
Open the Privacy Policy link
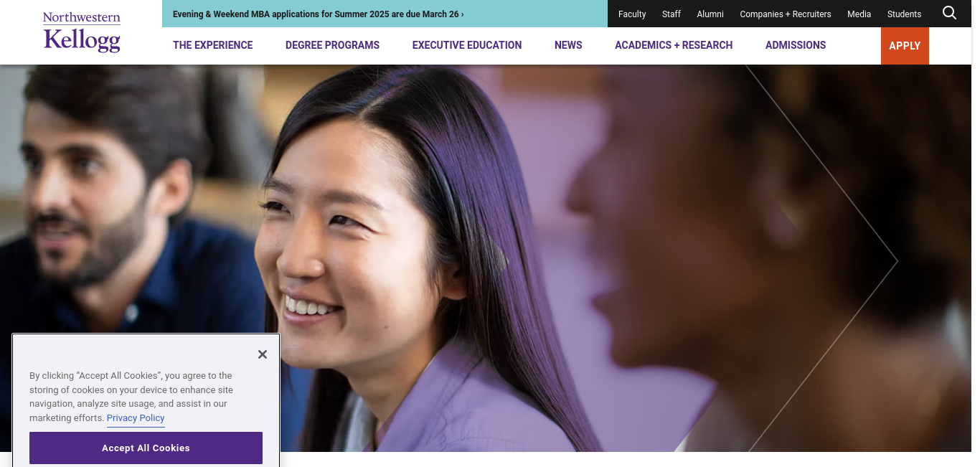point(136,418)
